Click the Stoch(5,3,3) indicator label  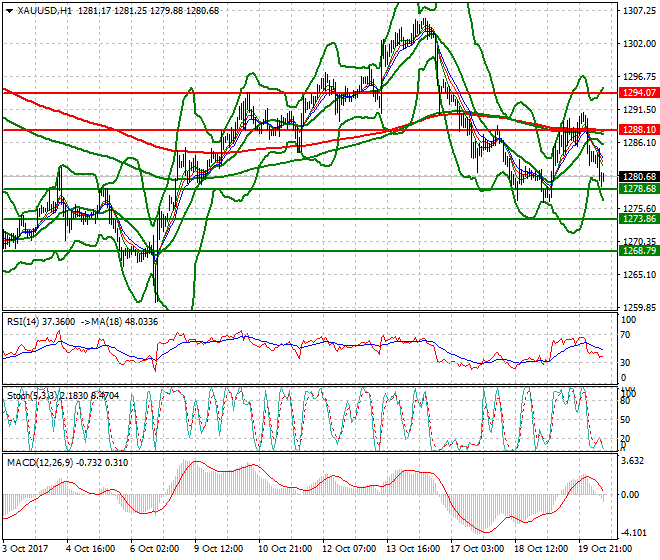pyautogui.click(x=32, y=395)
